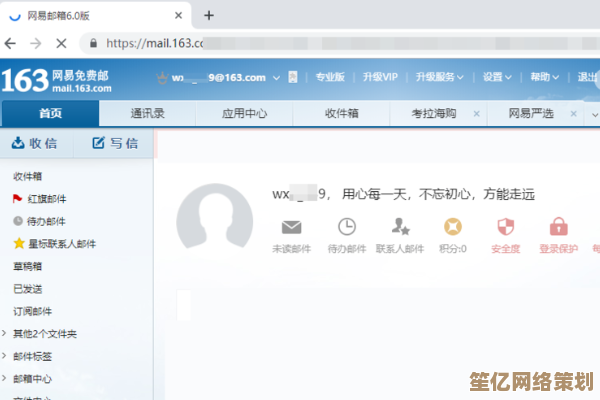The image size is (600, 400).
Task: Click the points (积分) coin icon
Action: coord(453,227)
